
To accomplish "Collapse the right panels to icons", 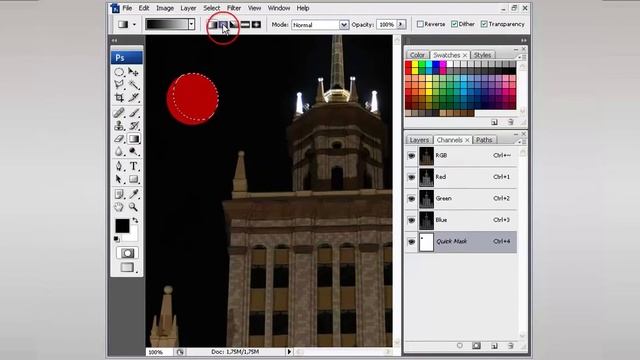I will click(x=524, y=40).
